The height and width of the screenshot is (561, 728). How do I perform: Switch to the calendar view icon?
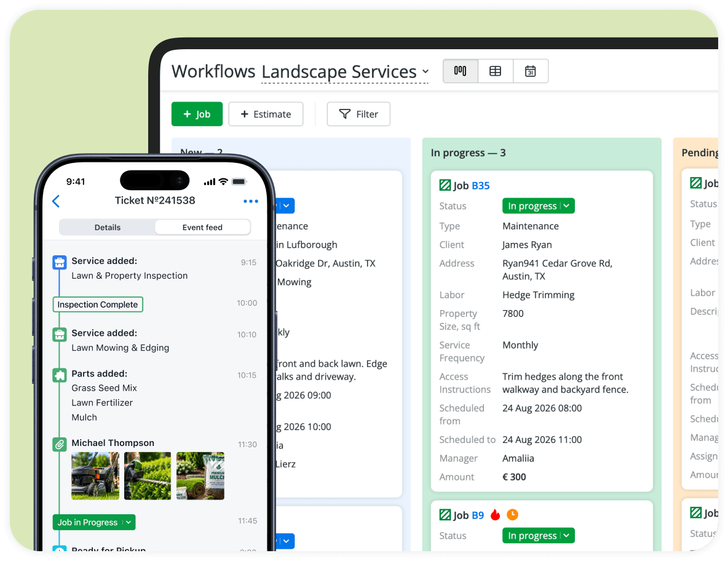(530, 71)
